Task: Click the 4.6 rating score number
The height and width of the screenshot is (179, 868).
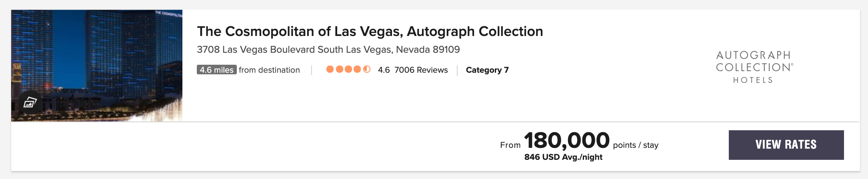Action: 384,70
